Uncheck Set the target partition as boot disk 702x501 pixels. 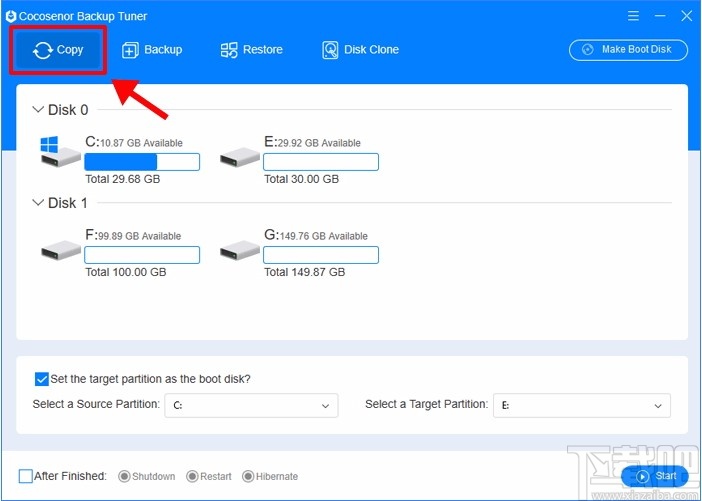[41, 379]
